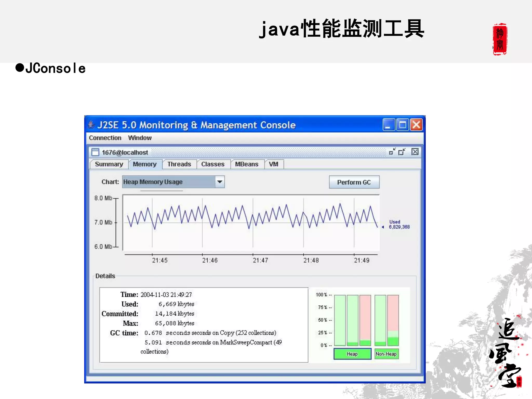The width and height of the screenshot is (532, 399).
Task: Go to the MBeans tab
Action: (x=247, y=164)
